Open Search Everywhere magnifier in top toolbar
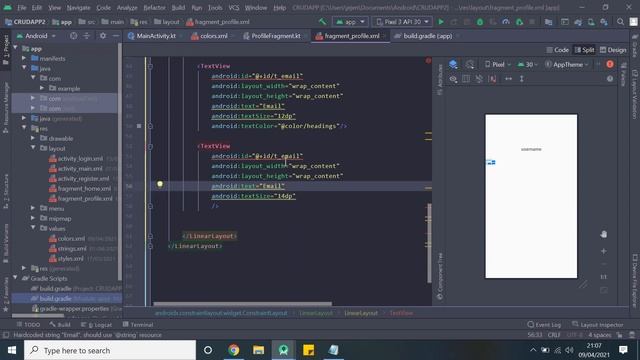The width and height of the screenshot is (640, 360). click(x=620, y=22)
